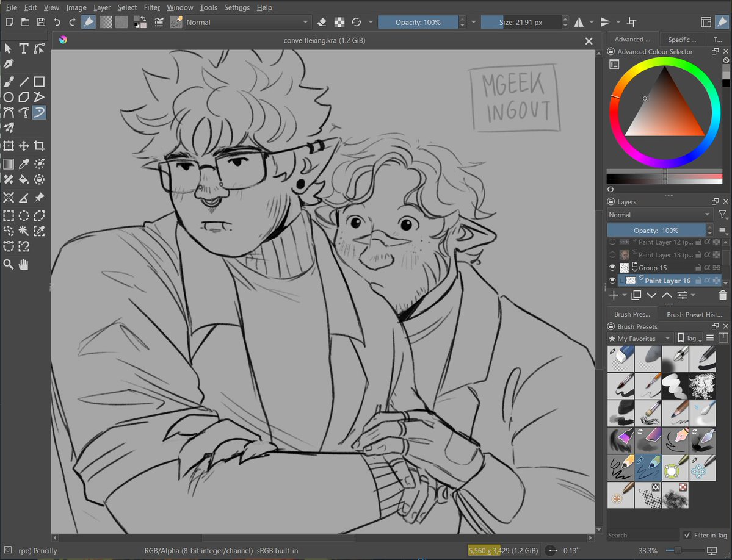Open the layer blending mode Normal dropdown
This screenshot has width=732, height=560.
click(x=659, y=215)
